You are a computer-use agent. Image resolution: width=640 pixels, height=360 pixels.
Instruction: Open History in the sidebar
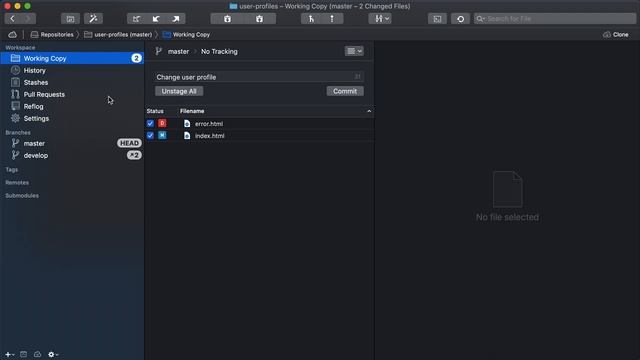[72, 70]
